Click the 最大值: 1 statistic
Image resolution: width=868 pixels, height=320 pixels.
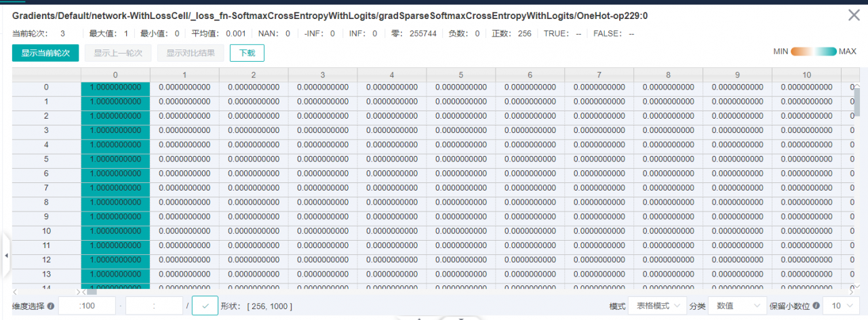[x=108, y=33]
